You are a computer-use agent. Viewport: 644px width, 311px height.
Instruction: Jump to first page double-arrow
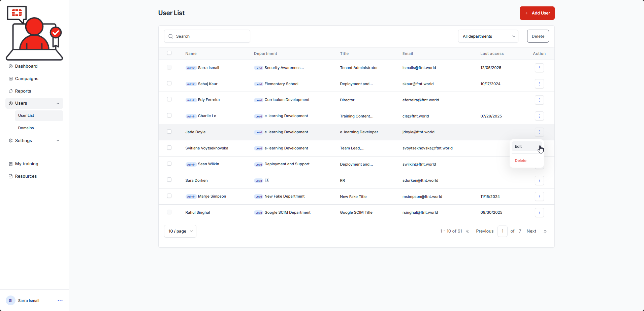pyautogui.click(x=467, y=231)
